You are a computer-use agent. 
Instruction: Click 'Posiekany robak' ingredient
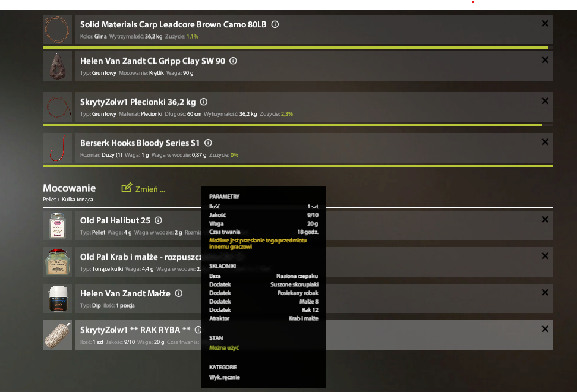(x=298, y=293)
